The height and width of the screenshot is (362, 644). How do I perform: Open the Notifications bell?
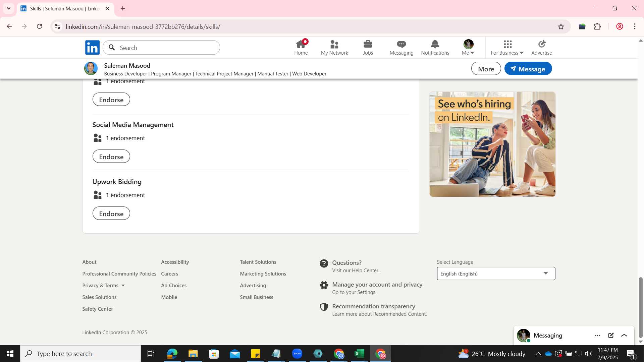click(x=435, y=44)
